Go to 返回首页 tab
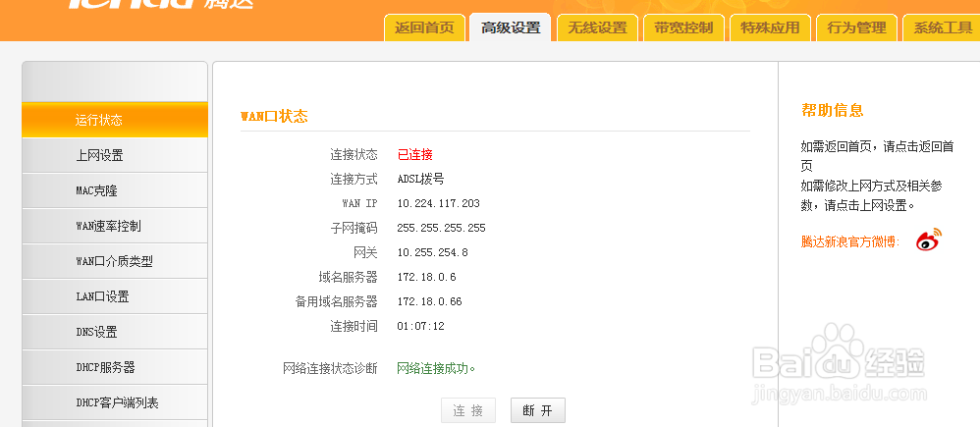 (424, 28)
